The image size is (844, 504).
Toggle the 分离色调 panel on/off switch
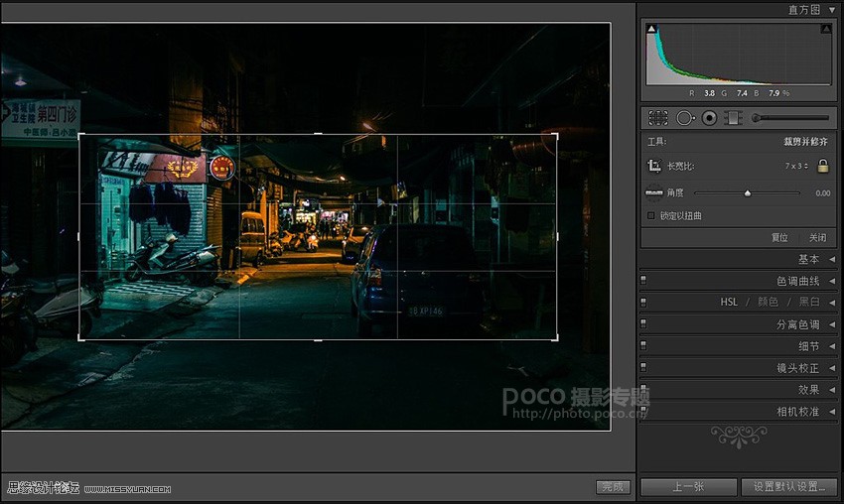[x=643, y=323]
